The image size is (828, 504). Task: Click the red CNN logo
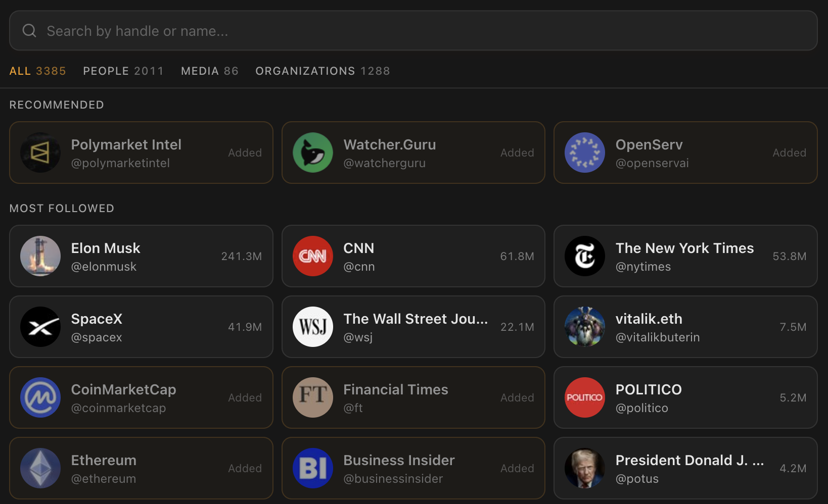pyautogui.click(x=313, y=256)
